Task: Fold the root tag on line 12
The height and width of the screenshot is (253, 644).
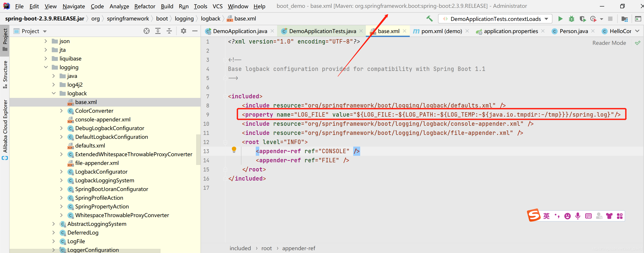Action: click(x=225, y=142)
